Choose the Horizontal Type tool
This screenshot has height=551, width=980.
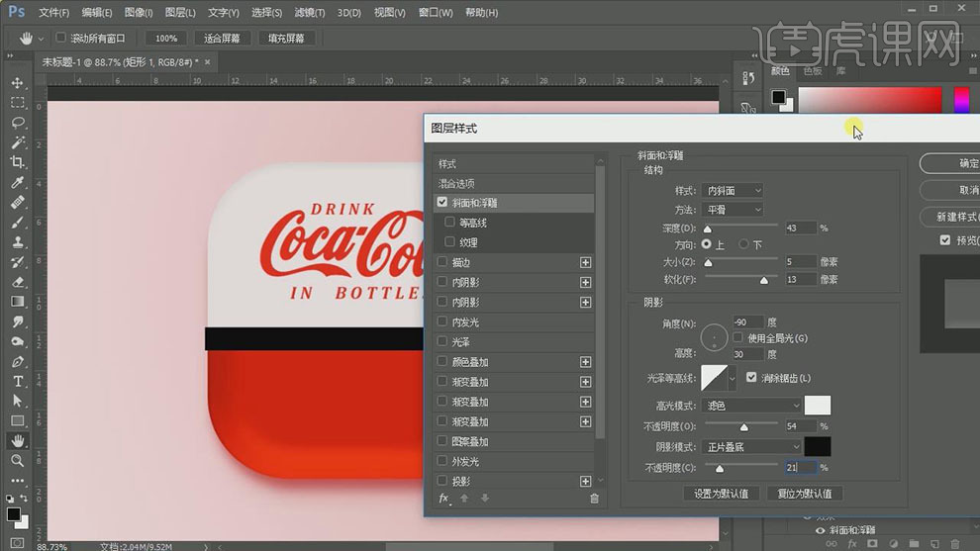(18, 381)
